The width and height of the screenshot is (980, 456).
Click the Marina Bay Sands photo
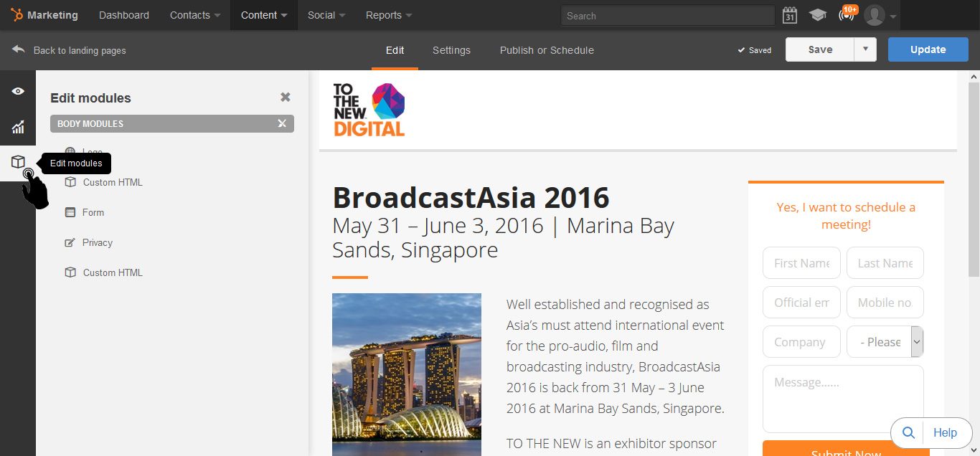point(407,374)
